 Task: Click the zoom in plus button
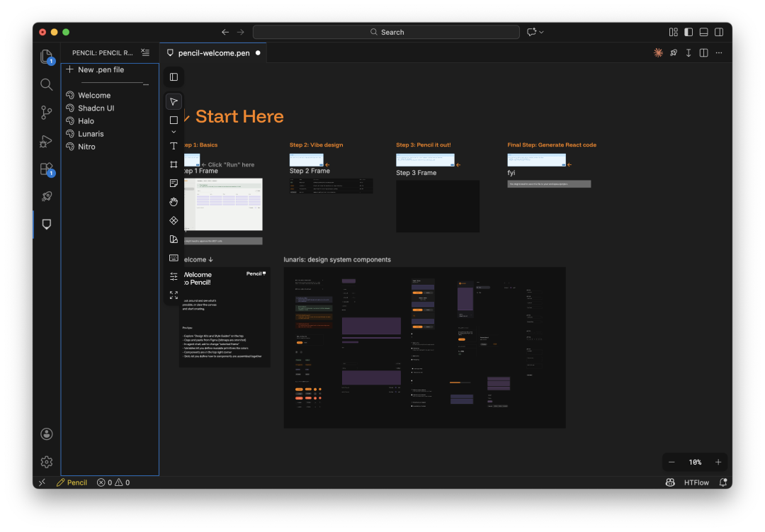[x=718, y=462]
